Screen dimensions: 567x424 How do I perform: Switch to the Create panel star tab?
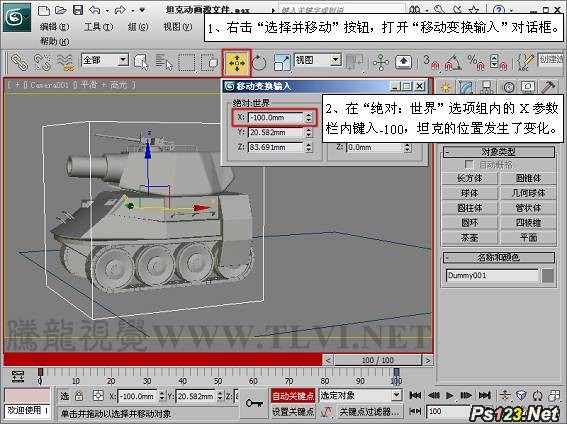pyautogui.click(x=446, y=87)
